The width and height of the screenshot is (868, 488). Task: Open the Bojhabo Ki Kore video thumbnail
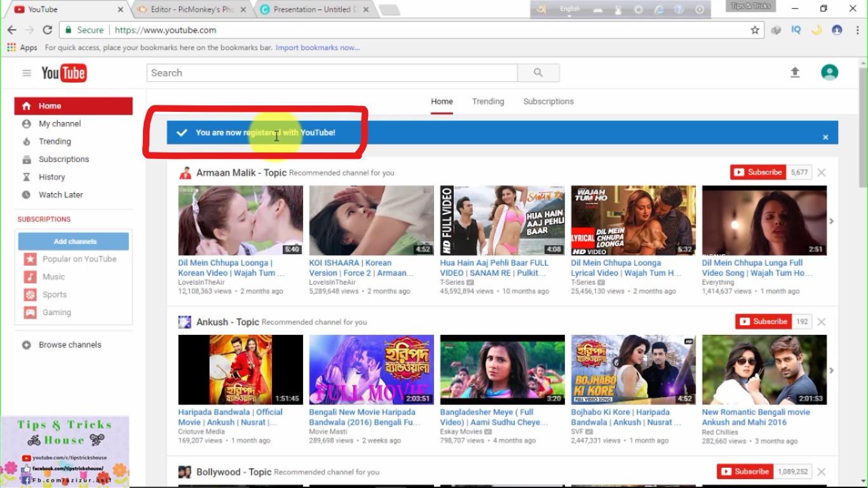pyautogui.click(x=633, y=370)
